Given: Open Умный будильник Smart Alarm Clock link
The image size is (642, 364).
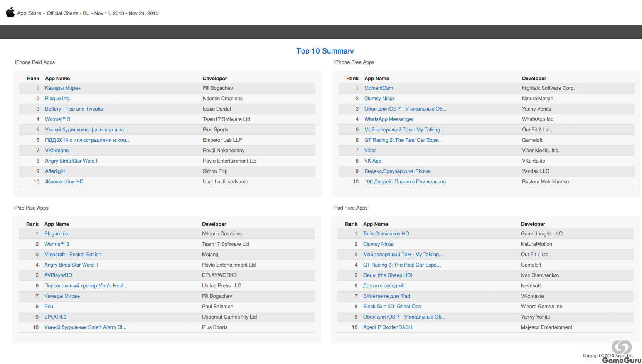Looking at the screenshot, I should click(x=85, y=327).
